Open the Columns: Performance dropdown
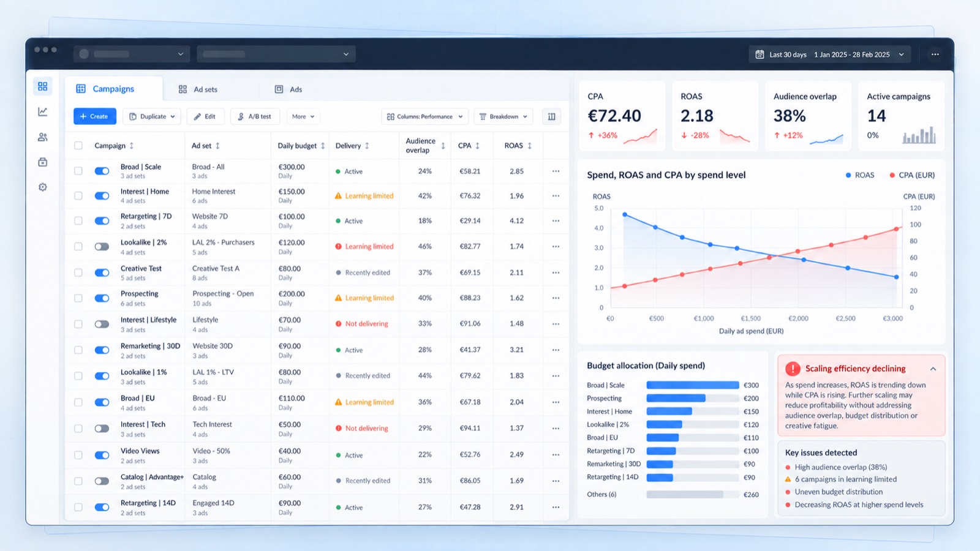 click(425, 116)
